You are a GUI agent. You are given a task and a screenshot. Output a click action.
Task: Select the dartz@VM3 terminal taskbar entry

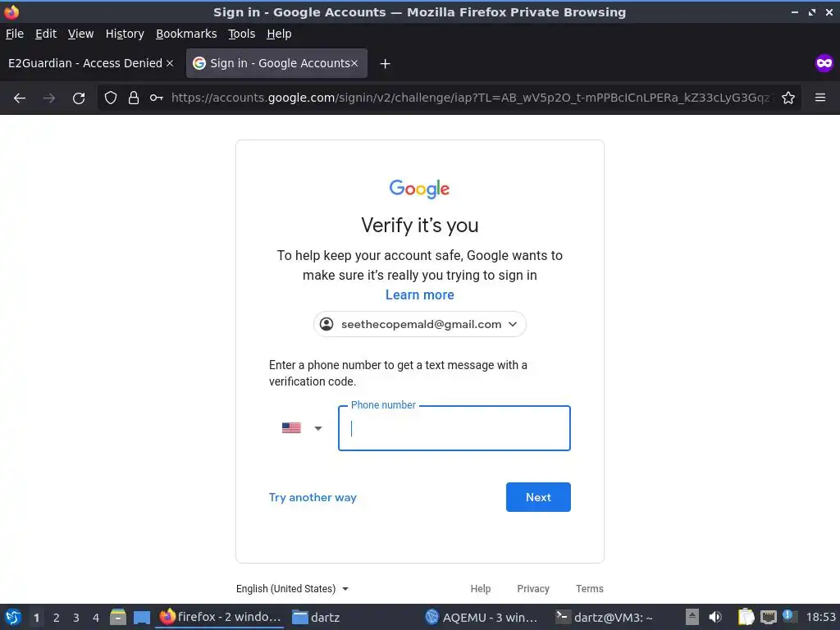pos(605,617)
